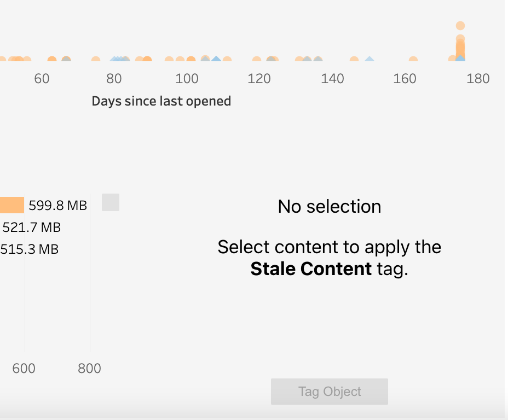Click the disabled Tag Object button
508x420 pixels.
(329, 392)
